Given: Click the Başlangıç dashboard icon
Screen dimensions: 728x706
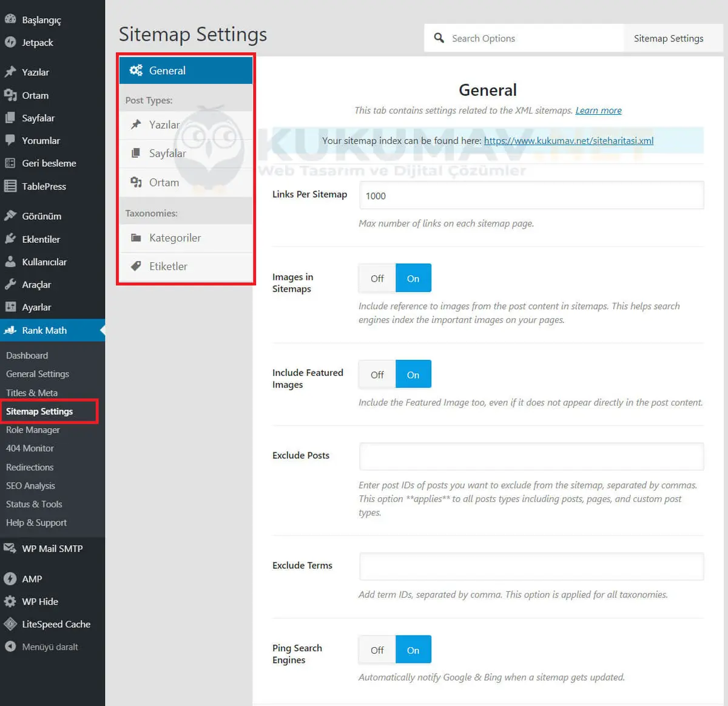Looking at the screenshot, I should (x=10, y=19).
